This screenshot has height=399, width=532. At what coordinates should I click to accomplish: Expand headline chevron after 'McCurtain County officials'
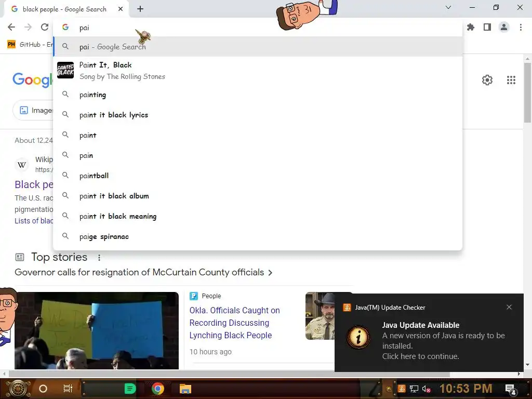270,272
